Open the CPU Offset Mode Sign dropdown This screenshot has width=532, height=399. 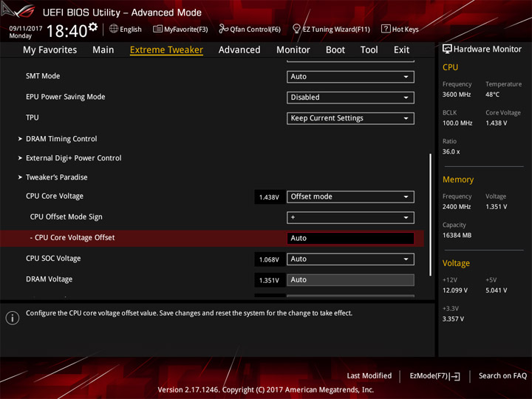(350, 217)
